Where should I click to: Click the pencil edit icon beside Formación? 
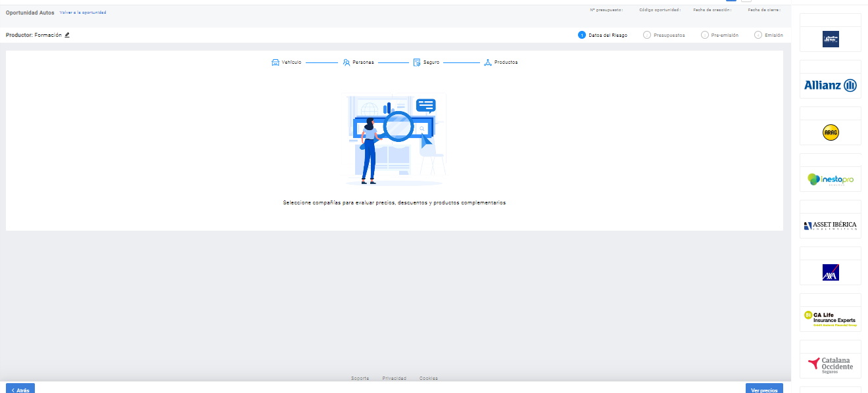(67, 35)
